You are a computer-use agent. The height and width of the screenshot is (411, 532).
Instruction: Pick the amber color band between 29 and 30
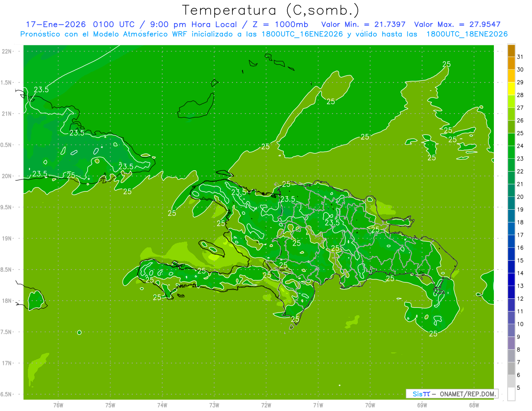tap(511, 76)
